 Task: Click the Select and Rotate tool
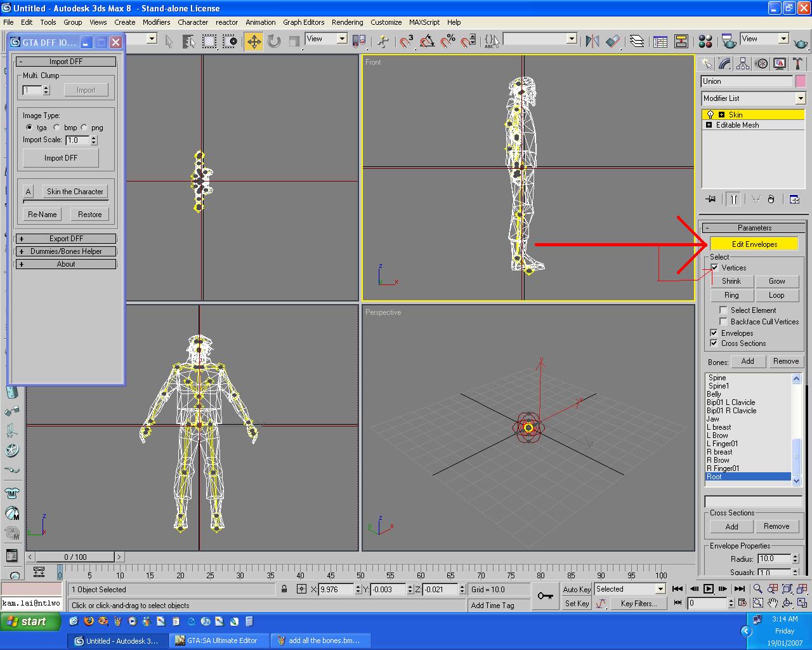274,42
